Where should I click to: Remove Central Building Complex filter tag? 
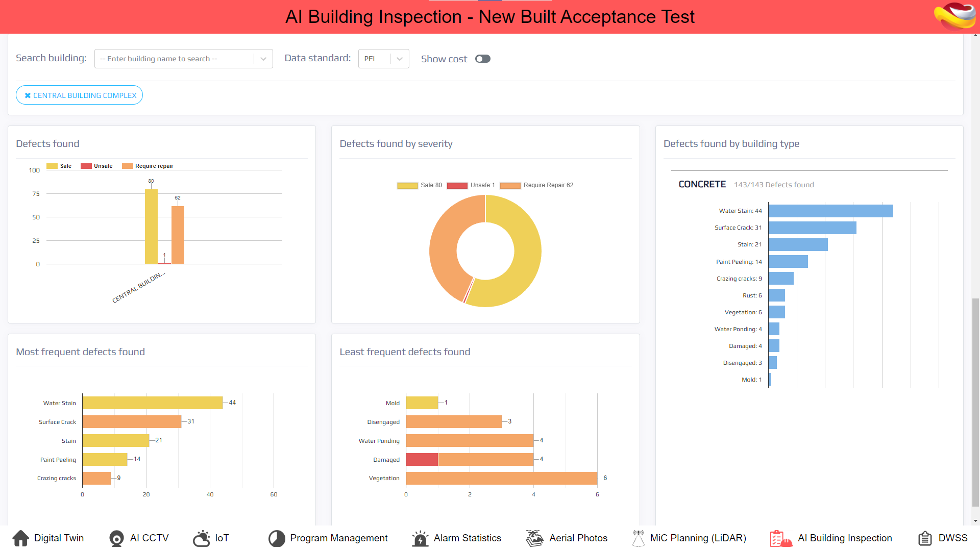[x=28, y=95]
